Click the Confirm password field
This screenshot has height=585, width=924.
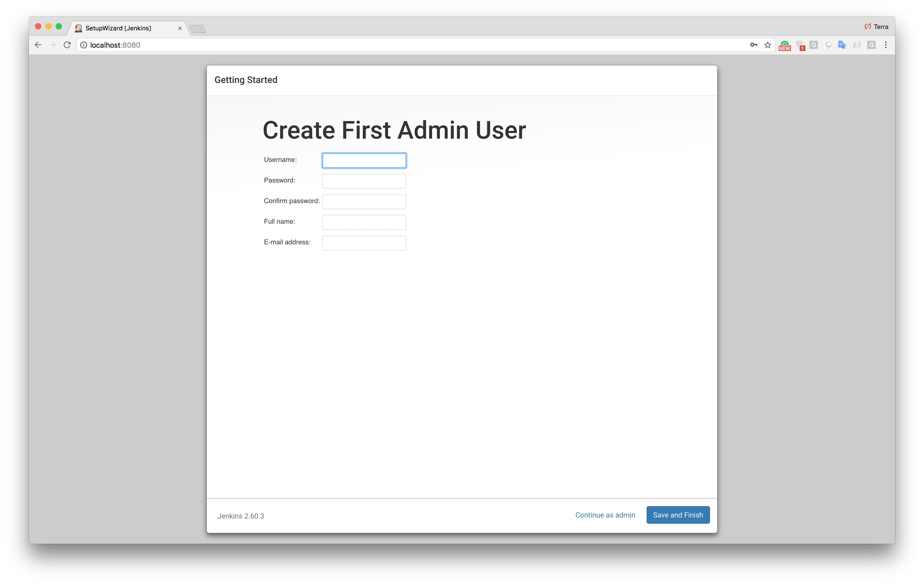(x=364, y=200)
